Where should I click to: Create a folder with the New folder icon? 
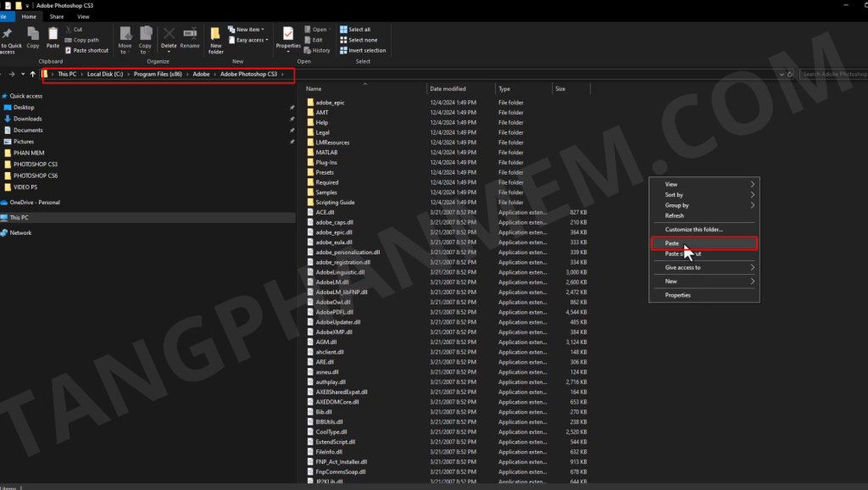[215, 36]
